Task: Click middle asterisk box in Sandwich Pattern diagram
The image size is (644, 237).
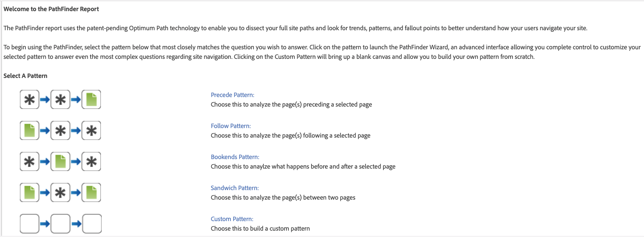Action: [60, 192]
